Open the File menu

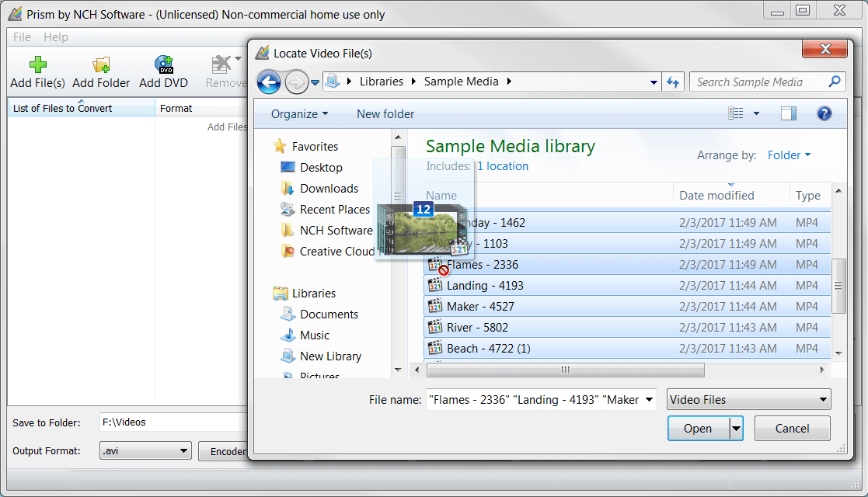coord(22,37)
